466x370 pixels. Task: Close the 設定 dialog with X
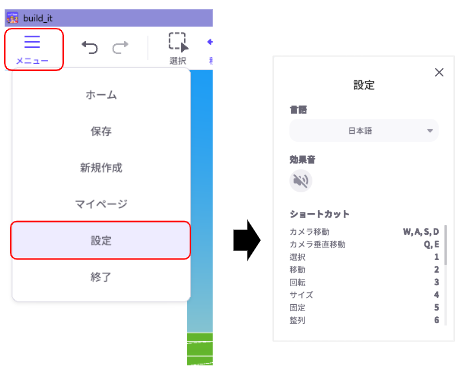click(439, 72)
